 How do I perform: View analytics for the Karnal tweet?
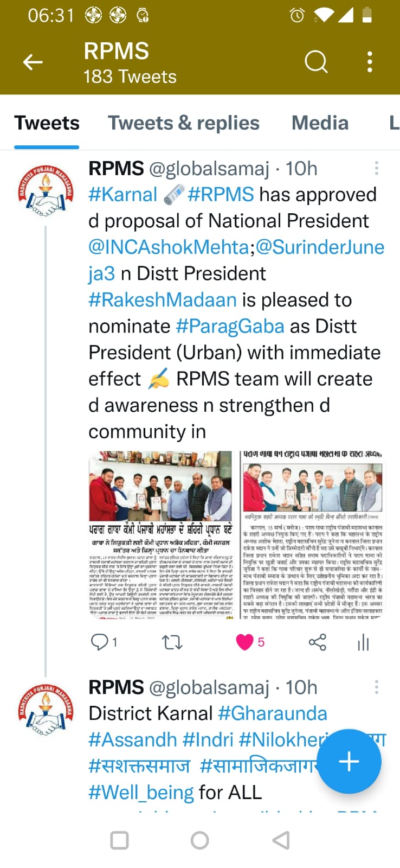363,643
